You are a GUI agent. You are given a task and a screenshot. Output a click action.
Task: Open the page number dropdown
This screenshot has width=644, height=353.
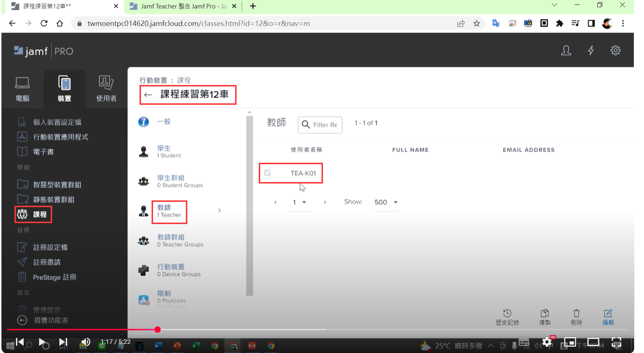coord(299,202)
